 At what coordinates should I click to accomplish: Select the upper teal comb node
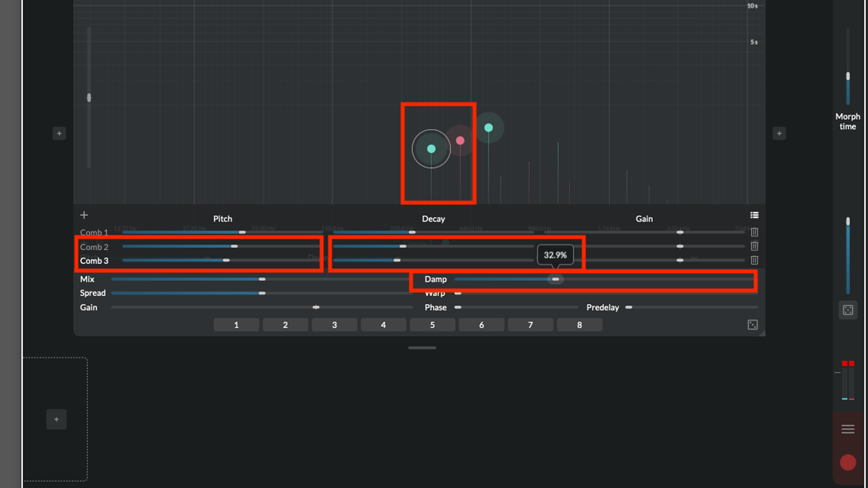489,128
